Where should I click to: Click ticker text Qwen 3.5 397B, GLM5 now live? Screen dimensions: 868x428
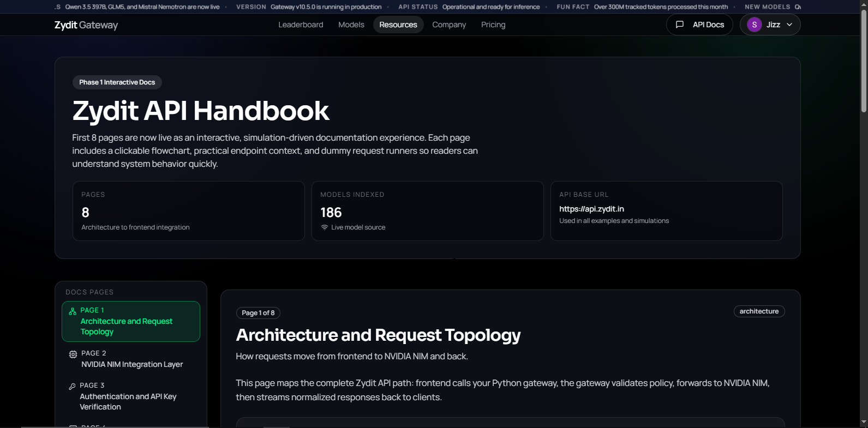[142, 7]
